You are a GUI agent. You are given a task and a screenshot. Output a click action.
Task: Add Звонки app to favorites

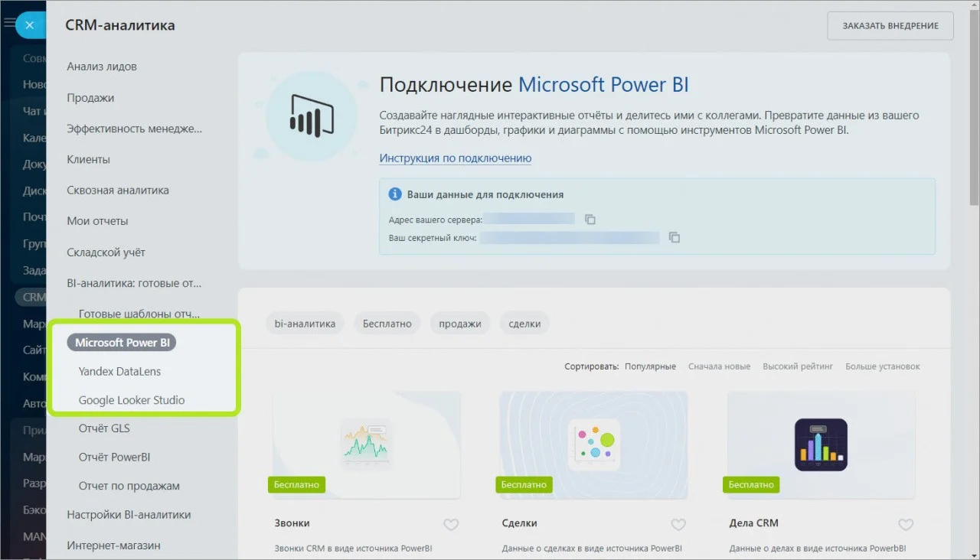pos(451,524)
